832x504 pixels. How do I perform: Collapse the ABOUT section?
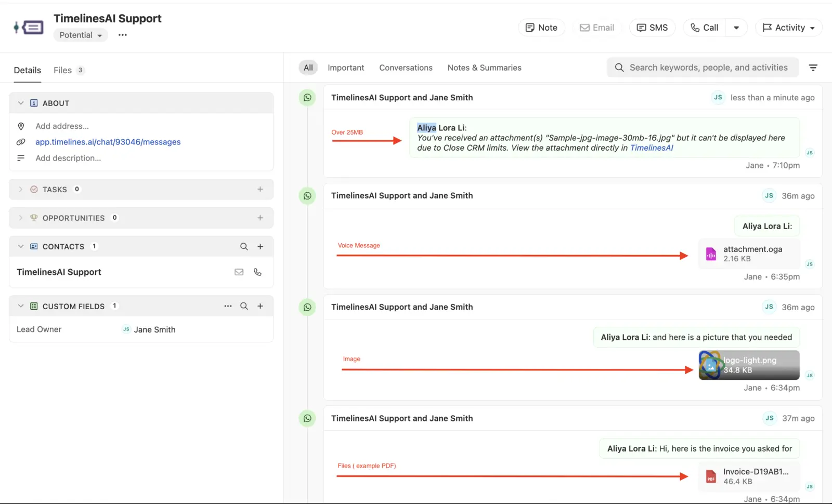[21, 103]
